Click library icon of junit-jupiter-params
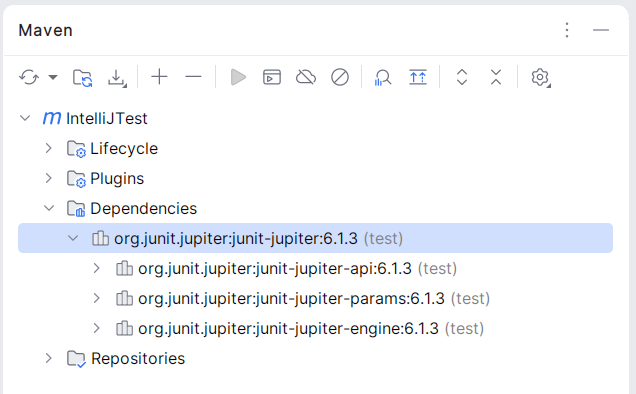Screen dimensions: 636x394 click(x=124, y=299)
